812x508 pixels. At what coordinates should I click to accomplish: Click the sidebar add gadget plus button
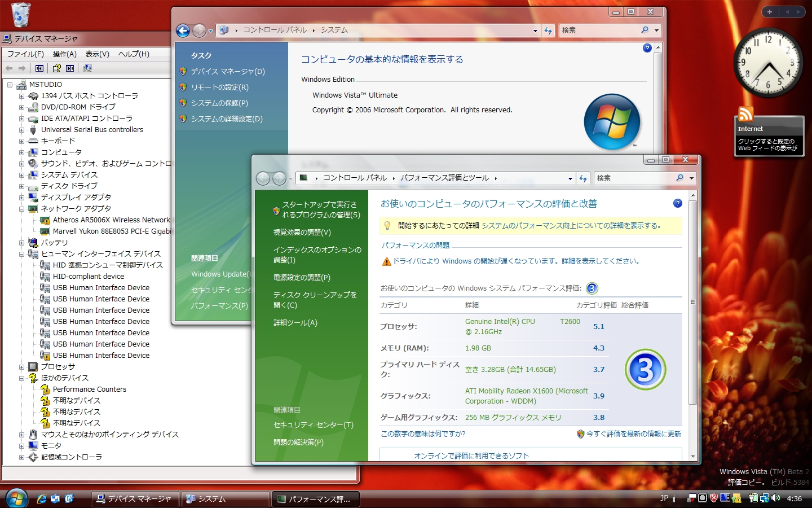(x=769, y=11)
